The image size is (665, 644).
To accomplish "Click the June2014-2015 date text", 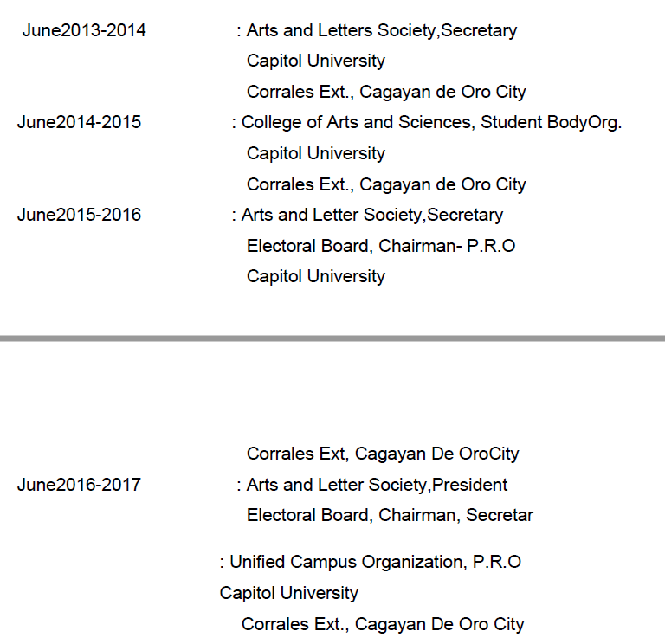I will pos(79,123).
